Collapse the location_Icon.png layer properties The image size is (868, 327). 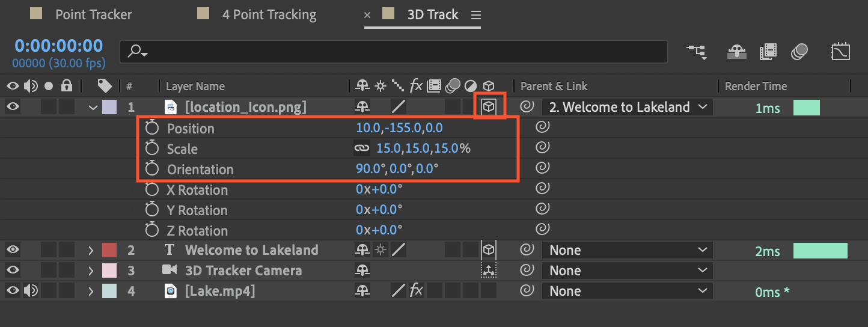[93, 108]
